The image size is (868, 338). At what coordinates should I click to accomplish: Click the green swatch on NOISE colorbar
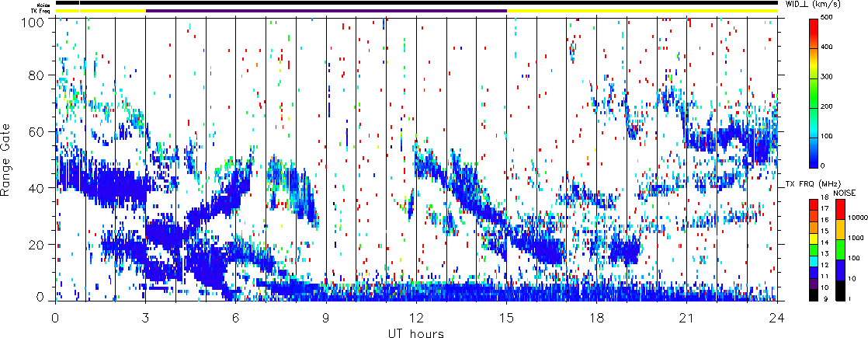(840, 249)
